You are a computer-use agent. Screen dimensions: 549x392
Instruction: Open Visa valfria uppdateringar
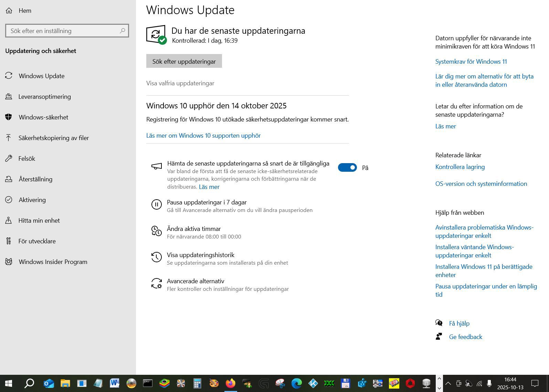pos(180,83)
